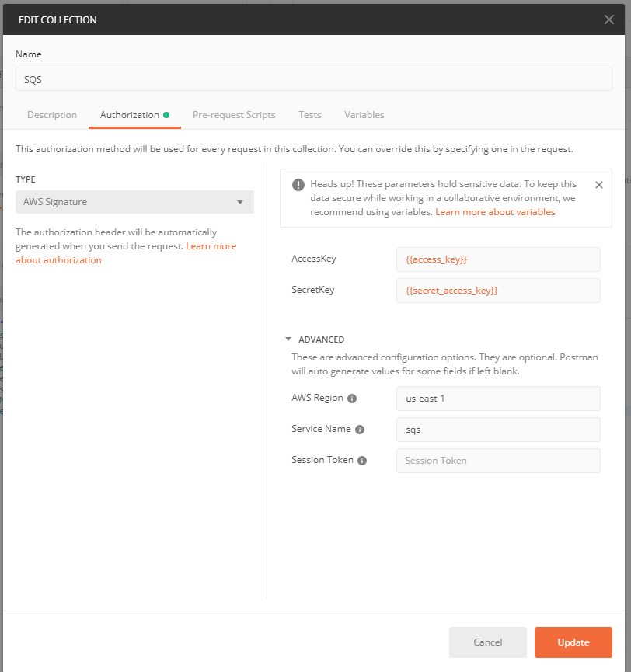Click the Session Token input field
631x672 pixels.
click(x=498, y=461)
